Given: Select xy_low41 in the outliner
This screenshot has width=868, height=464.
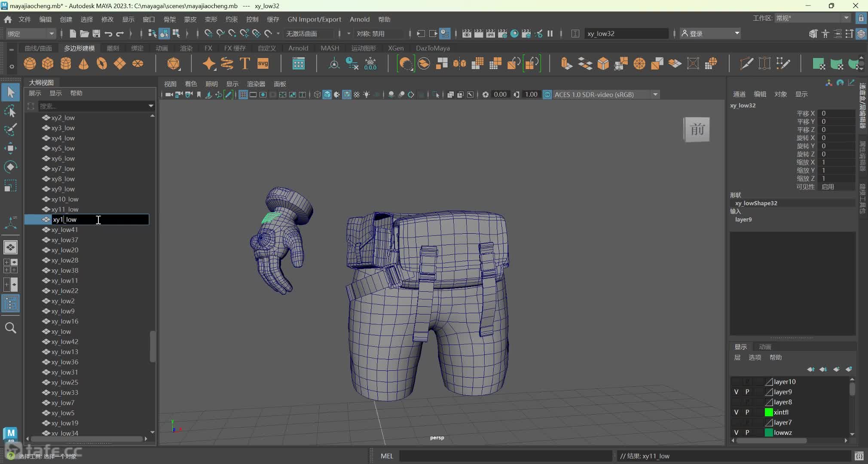Looking at the screenshot, I should click(x=64, y=230).
